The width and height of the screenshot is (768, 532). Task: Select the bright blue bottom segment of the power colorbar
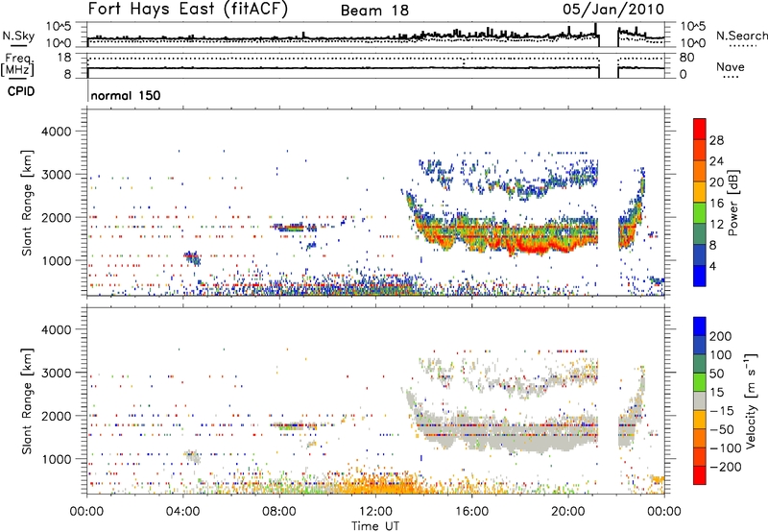click(x=700, y=277)
